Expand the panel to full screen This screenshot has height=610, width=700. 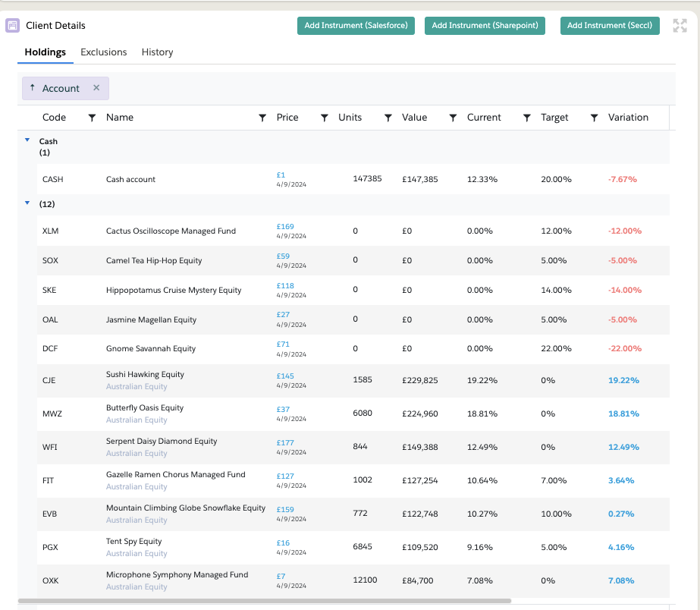(x=680, y=26)
